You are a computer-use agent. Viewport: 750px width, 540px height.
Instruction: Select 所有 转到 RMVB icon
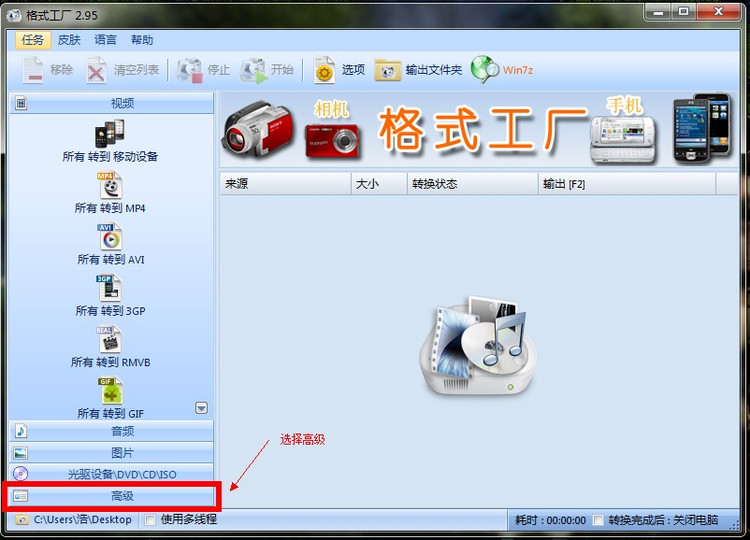tap(110, 340)
